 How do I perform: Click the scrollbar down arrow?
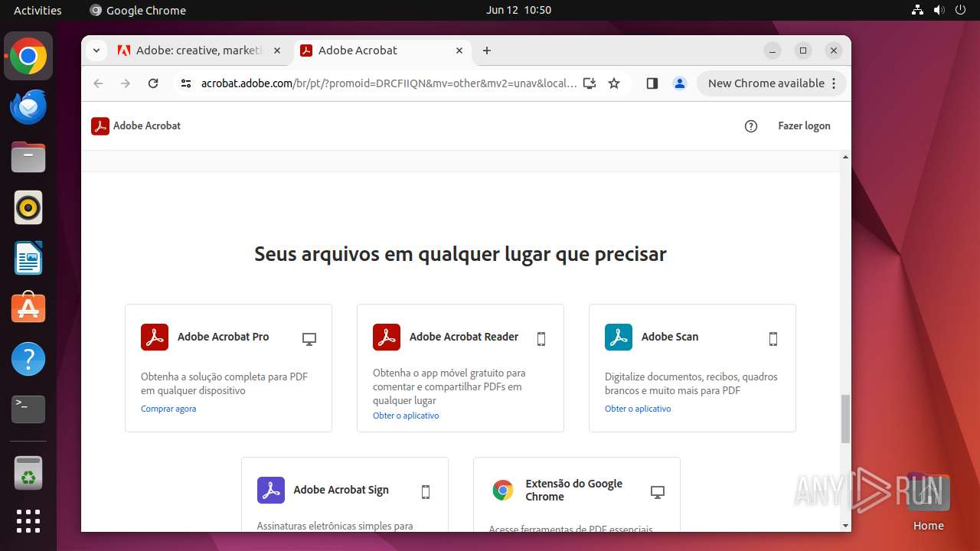click(x=845, y=526)
